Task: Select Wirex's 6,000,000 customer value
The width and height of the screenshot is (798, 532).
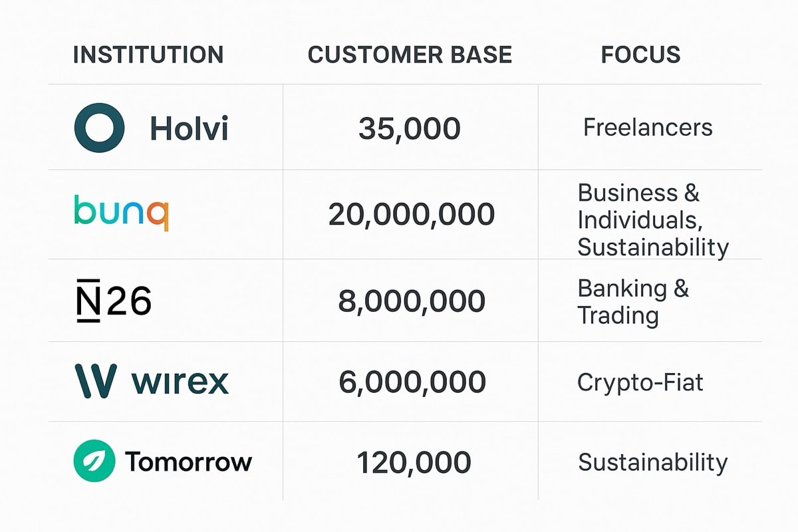Action: pos(412,382)
